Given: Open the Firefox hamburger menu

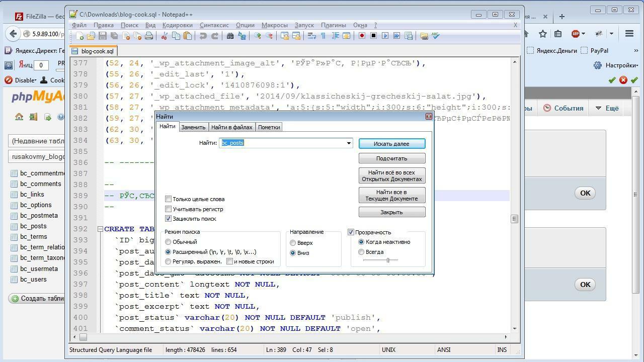Looking at the screenshot, I should click(x=629, y=34).
